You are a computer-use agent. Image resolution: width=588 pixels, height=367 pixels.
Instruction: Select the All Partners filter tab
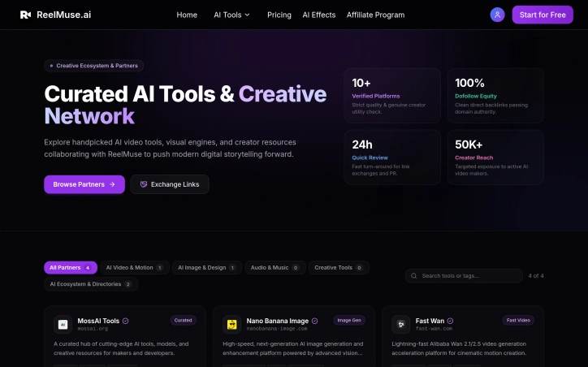click(71, 268)
